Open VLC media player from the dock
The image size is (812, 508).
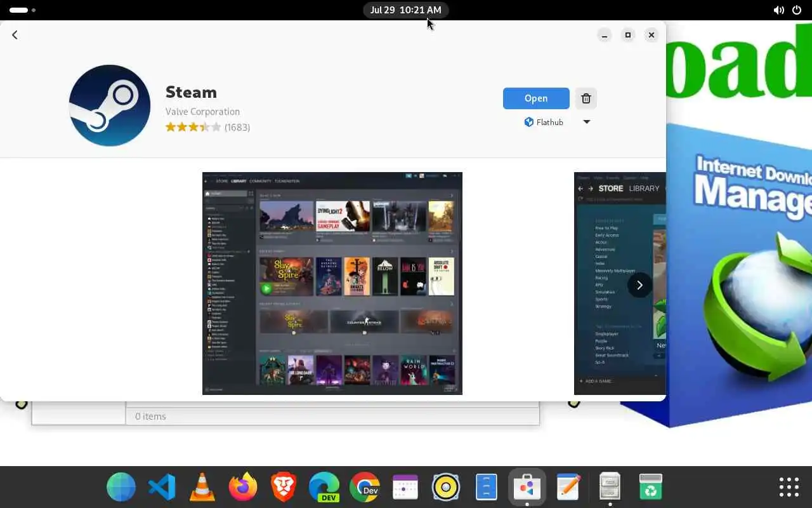click(x=202, y=488)
